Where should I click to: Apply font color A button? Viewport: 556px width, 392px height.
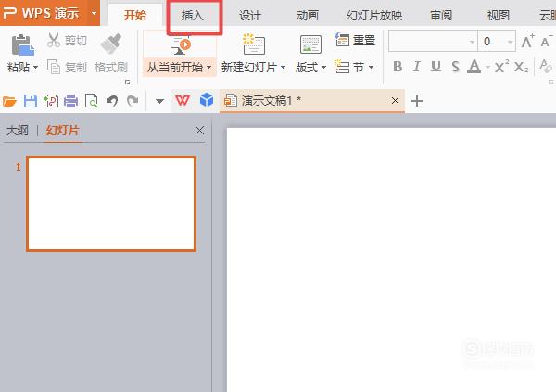coord(474,67)
